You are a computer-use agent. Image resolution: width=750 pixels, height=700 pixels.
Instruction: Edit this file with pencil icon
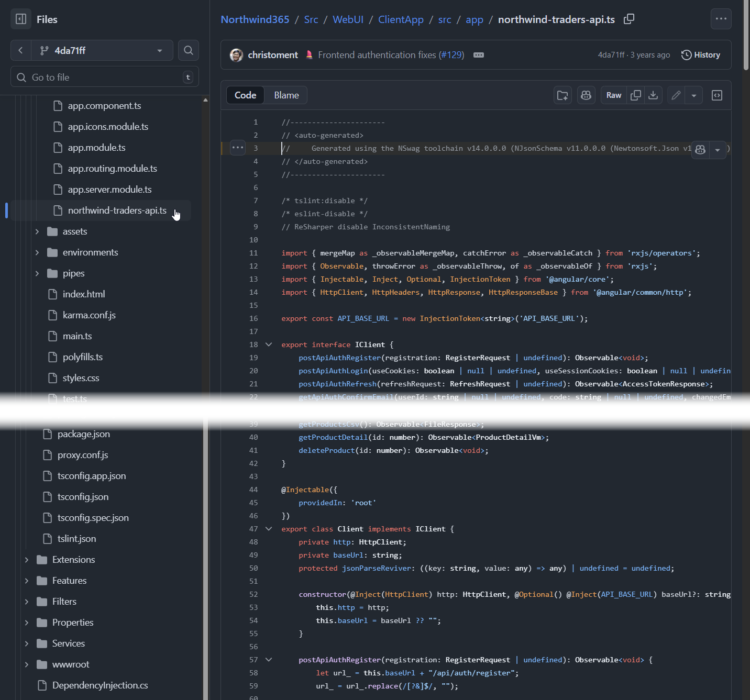pyautogui.click(x=676, y=95)
